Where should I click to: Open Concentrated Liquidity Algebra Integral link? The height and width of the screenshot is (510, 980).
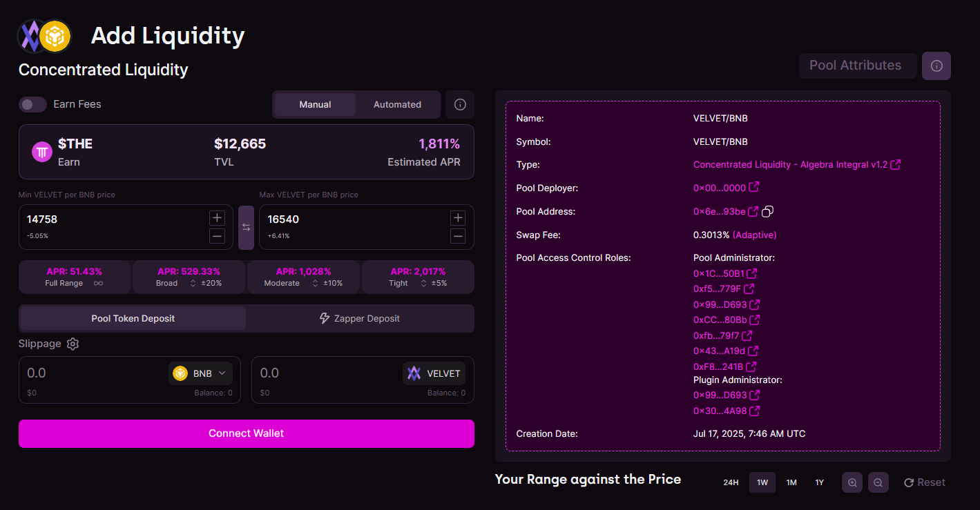[796, 165]
